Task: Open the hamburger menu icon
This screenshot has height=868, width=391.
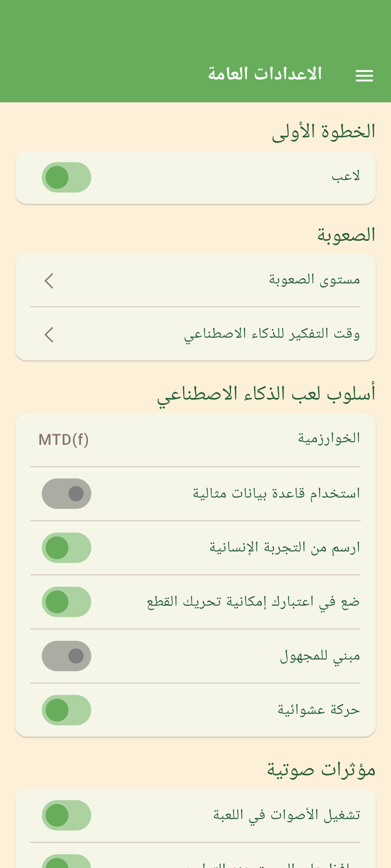Action: point(364,76)
